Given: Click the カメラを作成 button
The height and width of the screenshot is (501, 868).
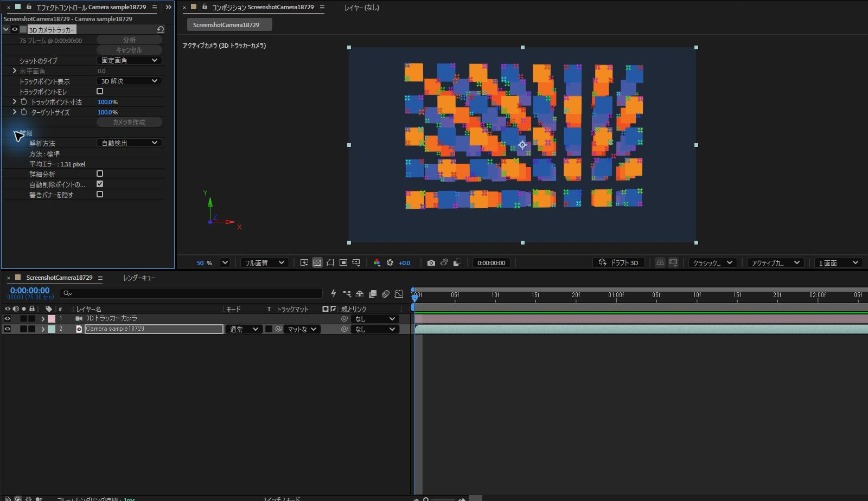Looking at the screenshot, I should (129, 122).
